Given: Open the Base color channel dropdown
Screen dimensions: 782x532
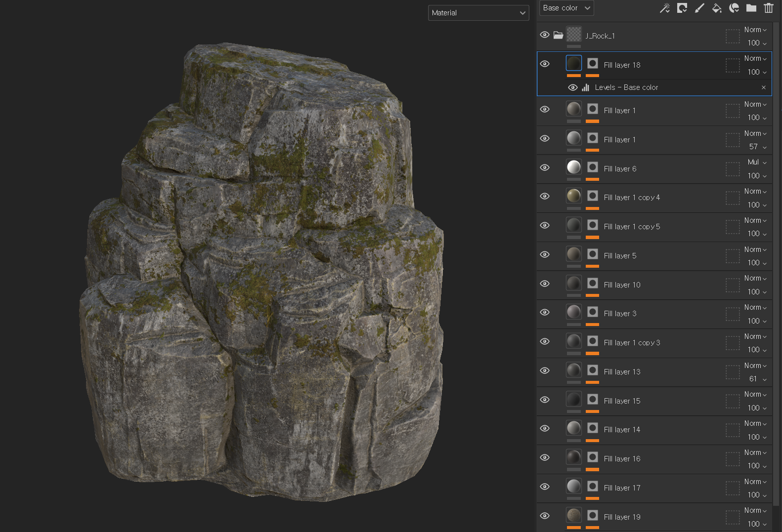Looking at the screenshot, I should coord(566,8).
